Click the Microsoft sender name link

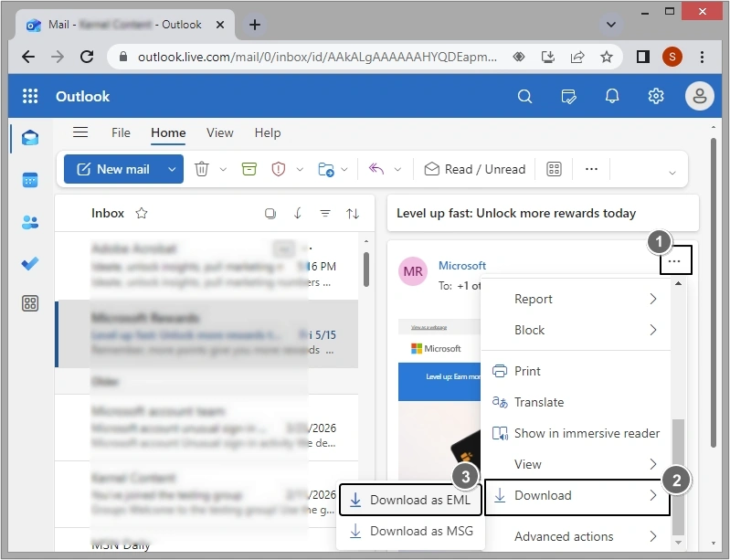[x=462, y=265]
